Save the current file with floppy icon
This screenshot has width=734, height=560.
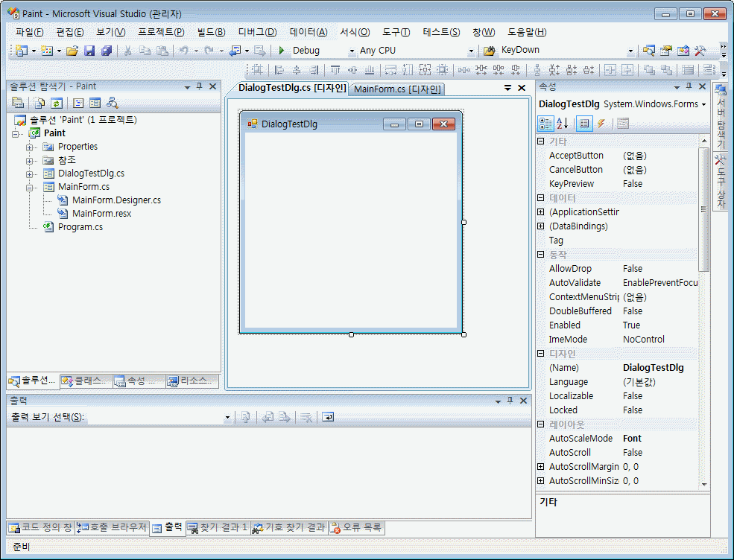pos(89,51)
